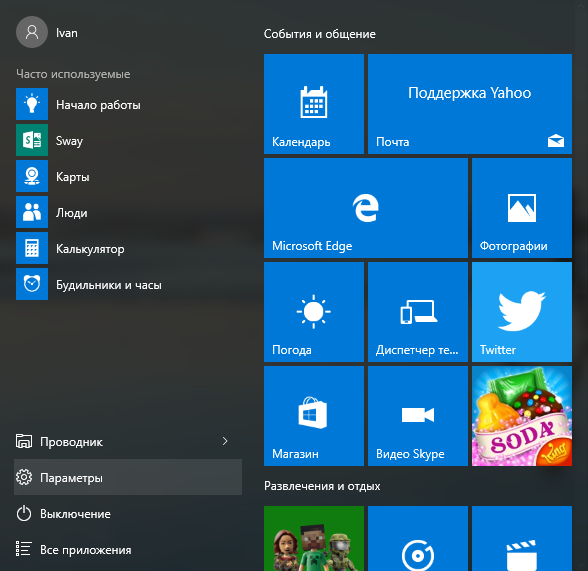
Task: Launch the Twitter tile
Action: point(522,312)
